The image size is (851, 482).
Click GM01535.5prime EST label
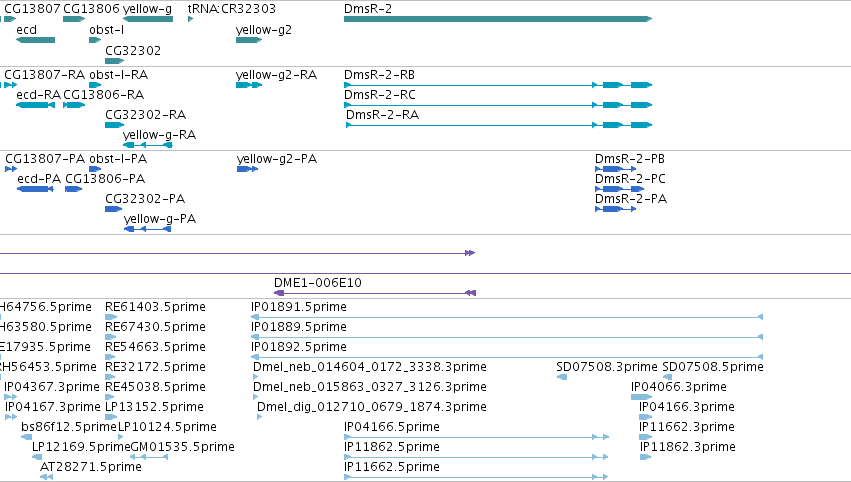click(x=183, y=447)
